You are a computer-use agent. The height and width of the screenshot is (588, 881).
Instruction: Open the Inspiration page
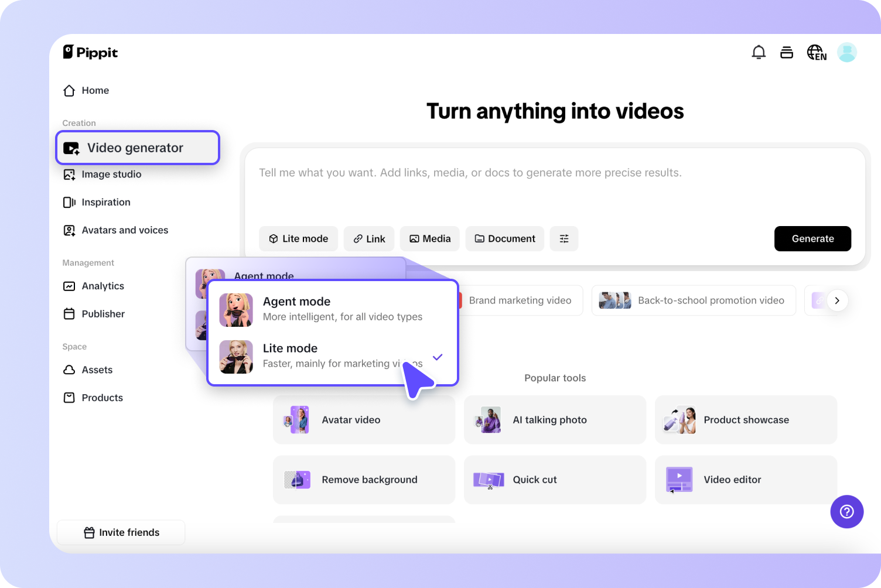tap(97, 202)
